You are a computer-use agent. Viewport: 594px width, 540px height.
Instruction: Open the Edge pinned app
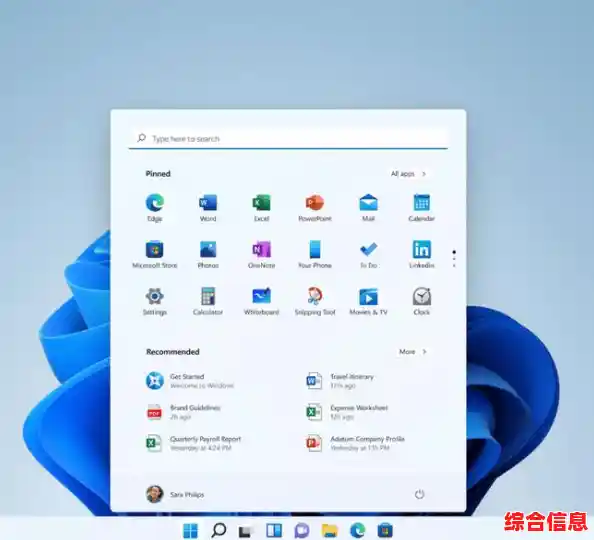pyautogui.click(x=155, y=208)
